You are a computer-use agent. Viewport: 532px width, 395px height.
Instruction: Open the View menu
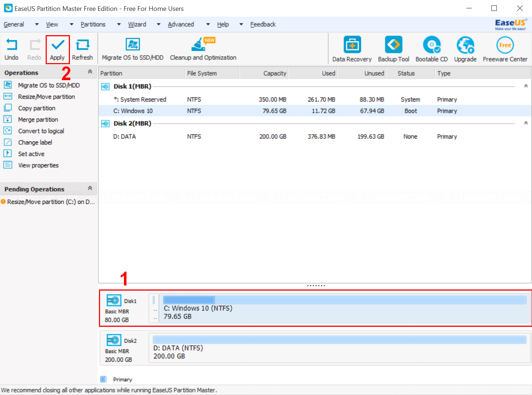point(52,24)
